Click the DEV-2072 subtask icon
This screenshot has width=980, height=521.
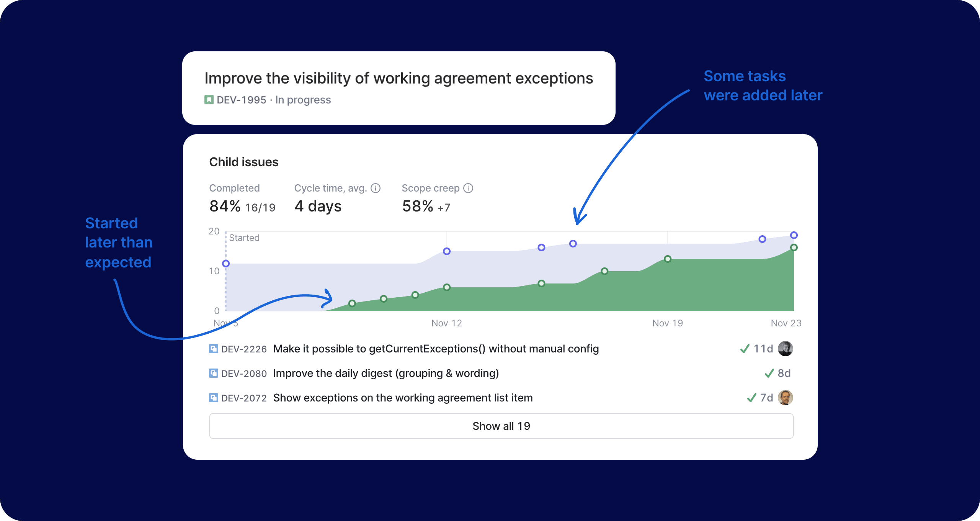[213, 398]
